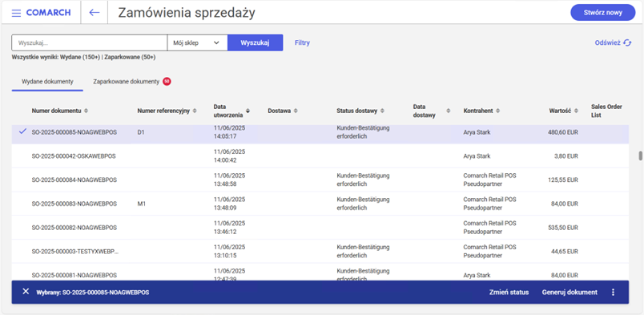Sort by Wartość arrow icon
Viewport: 644px width, 315px height.
(576, 111)
